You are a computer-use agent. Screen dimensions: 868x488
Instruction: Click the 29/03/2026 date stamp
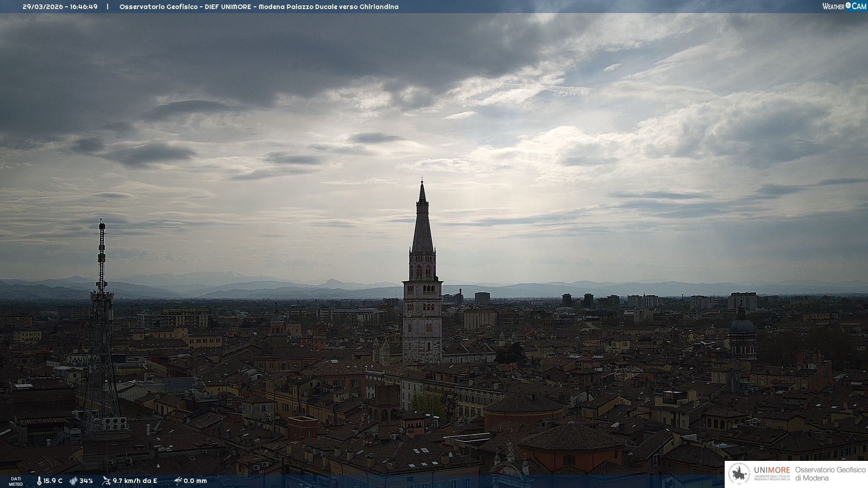click(43, 7)
